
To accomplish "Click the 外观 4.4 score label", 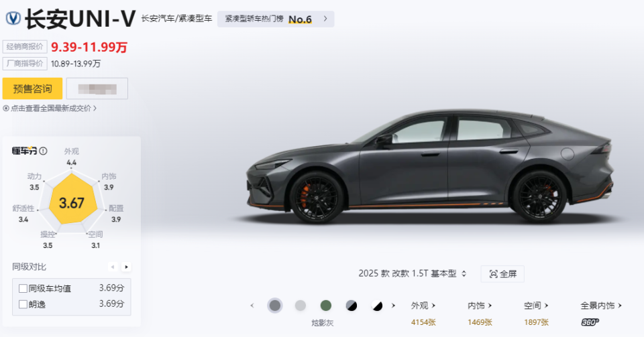I will click(72, 157).
